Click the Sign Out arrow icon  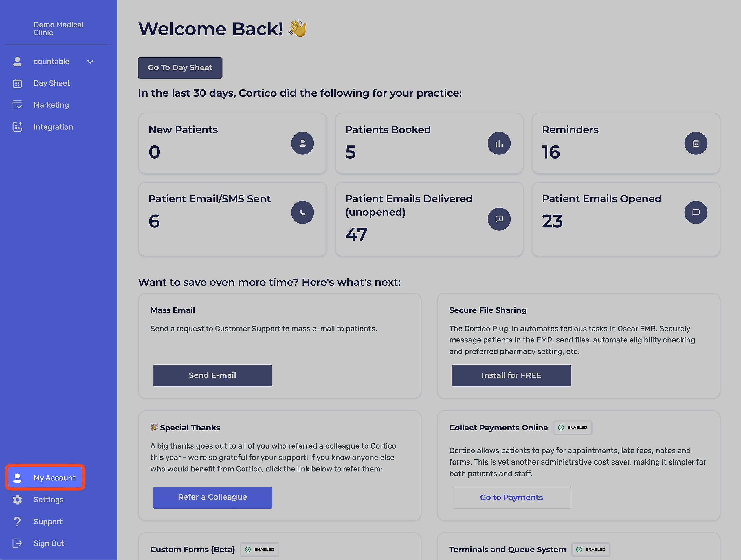17,543
